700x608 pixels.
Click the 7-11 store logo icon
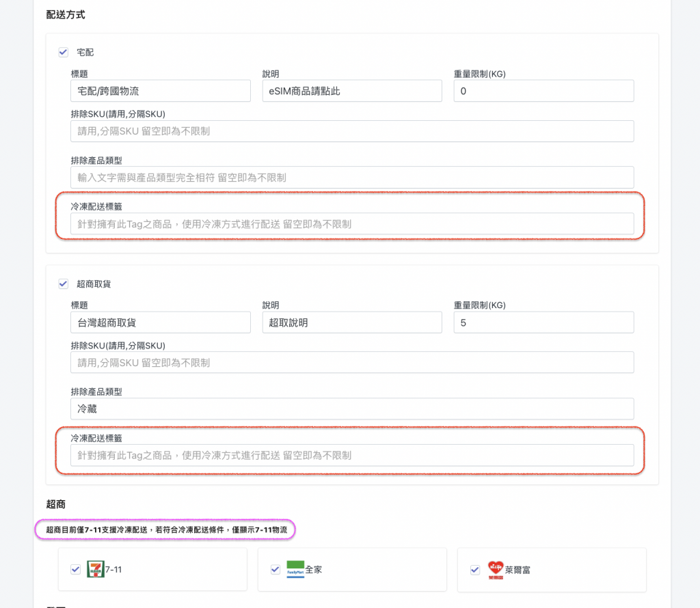click(x=96, y=569)
